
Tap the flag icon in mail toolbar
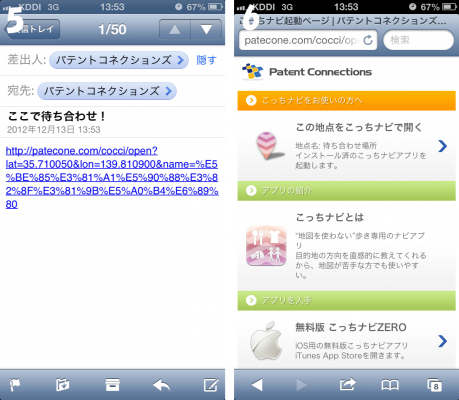[14, 385]
